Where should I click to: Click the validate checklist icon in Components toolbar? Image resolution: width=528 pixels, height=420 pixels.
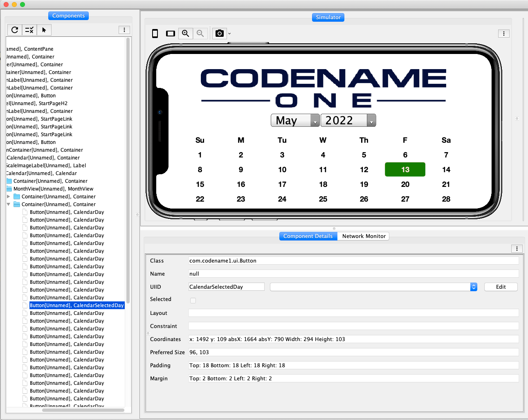pos(29,30)
